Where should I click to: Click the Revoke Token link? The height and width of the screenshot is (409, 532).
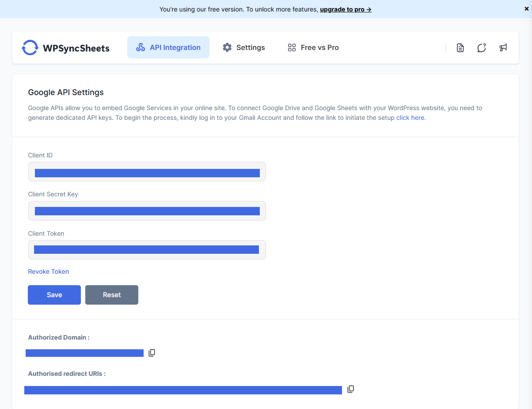click(49, 271)
